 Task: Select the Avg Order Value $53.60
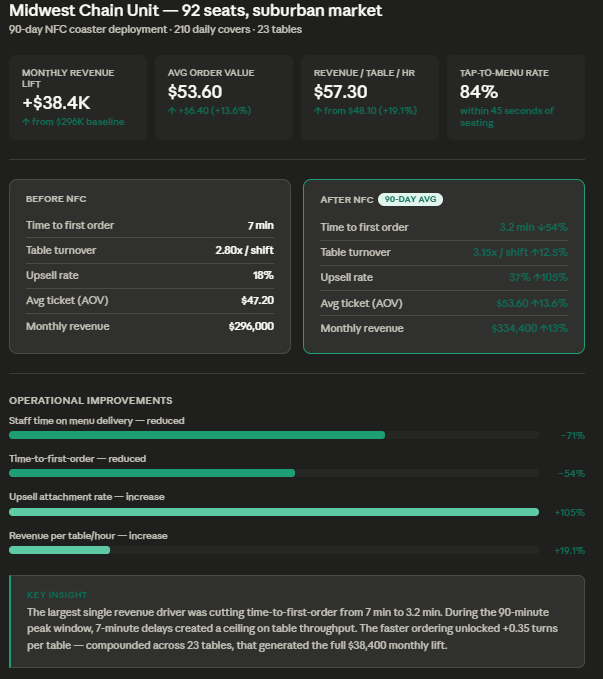tap(195, 92)
